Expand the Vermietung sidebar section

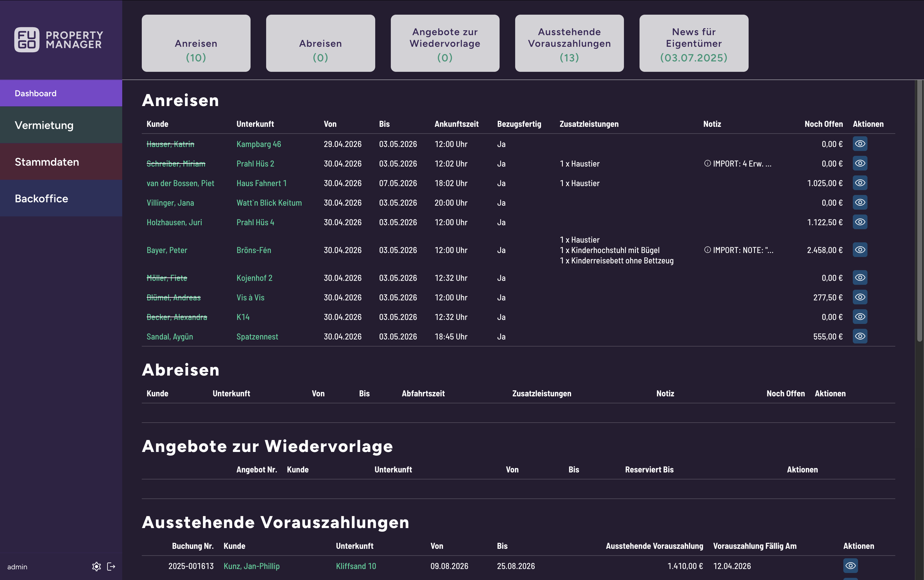61,125
